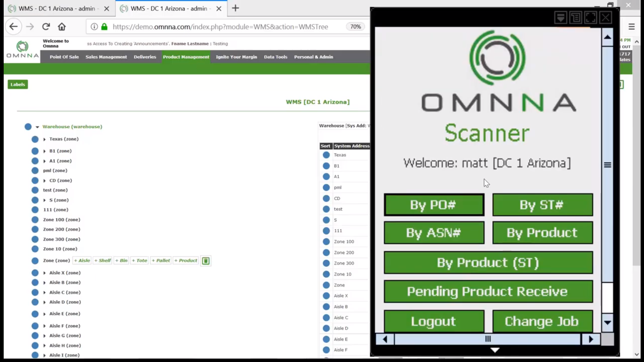Open the Product Management menu

(x=186, y=57)
